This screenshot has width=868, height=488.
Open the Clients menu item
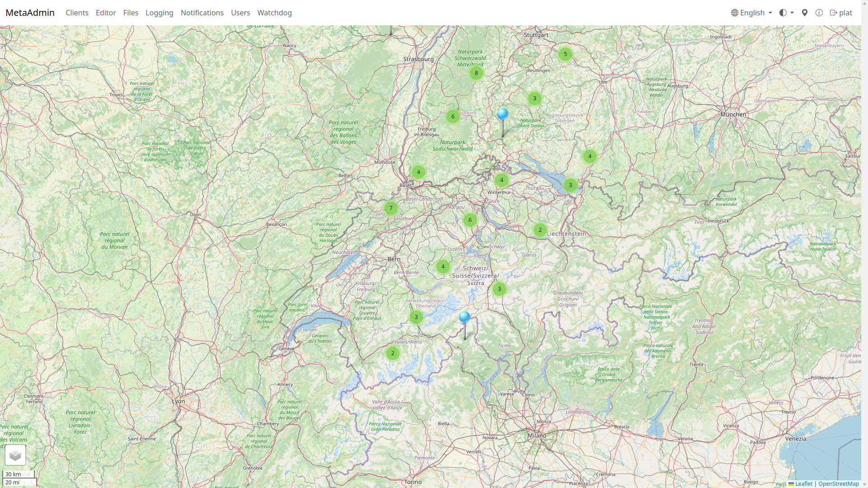pos(77,13)
